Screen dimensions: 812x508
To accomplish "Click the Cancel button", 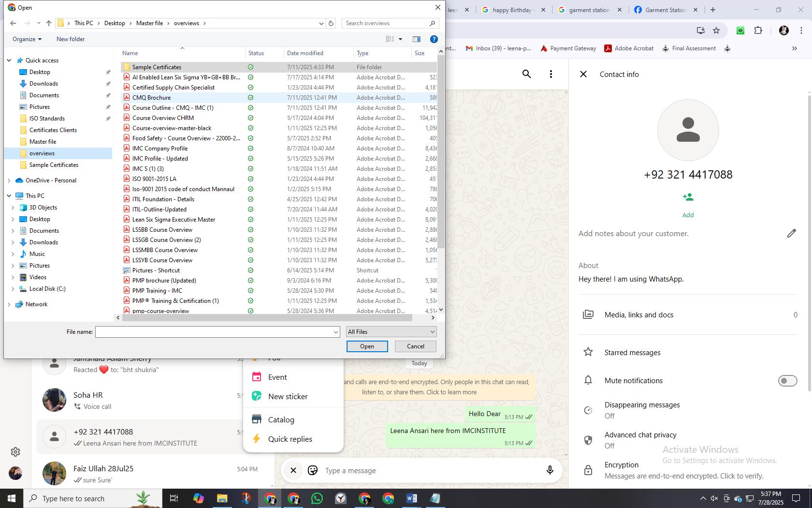I will pyautogui.click(x=416, y=346).
